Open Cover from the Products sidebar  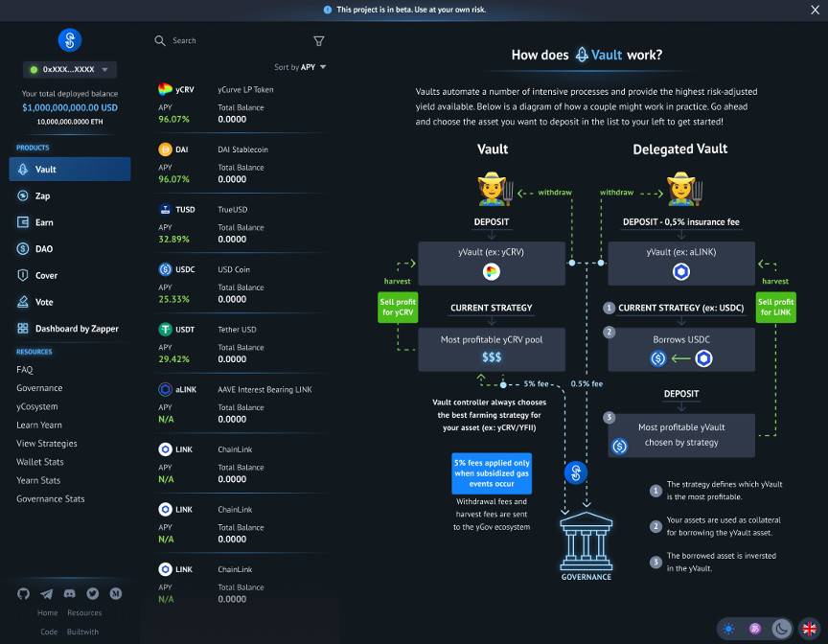tap(46, 275)
